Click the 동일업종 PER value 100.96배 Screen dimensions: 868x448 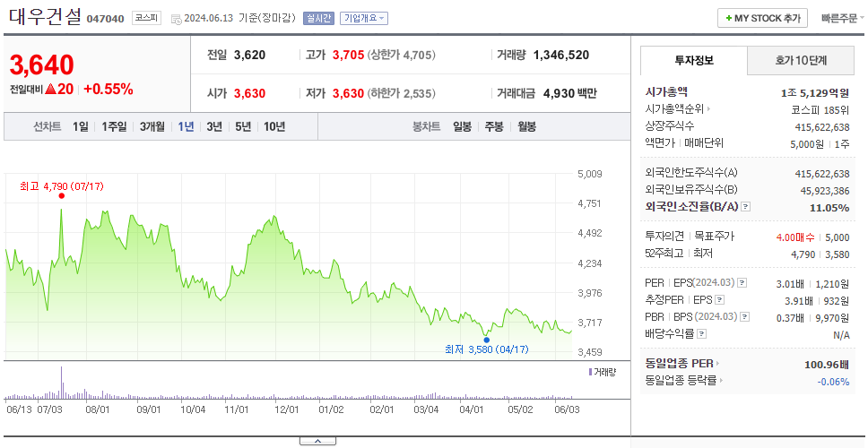pos(827,365)
